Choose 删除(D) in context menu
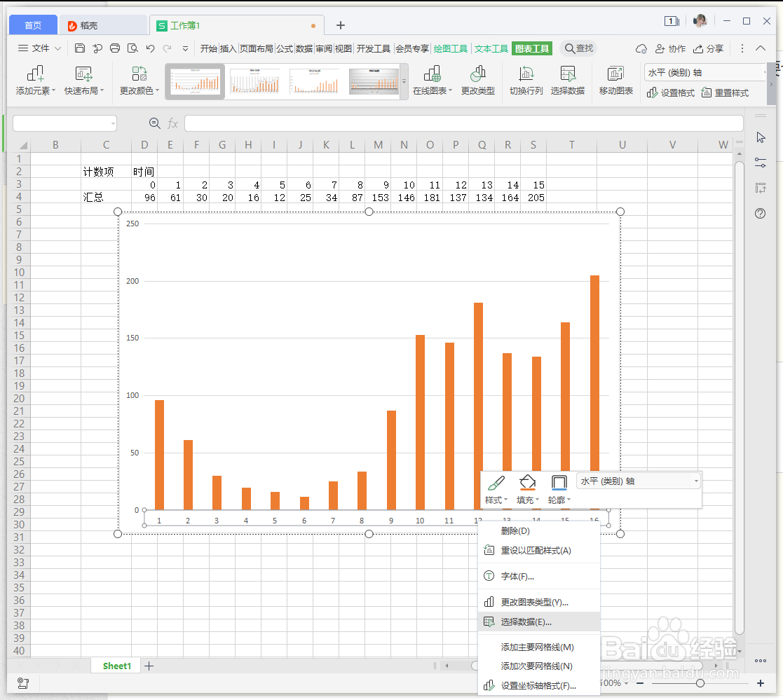This screenshot has height=700, width=783. coord(539,530)
